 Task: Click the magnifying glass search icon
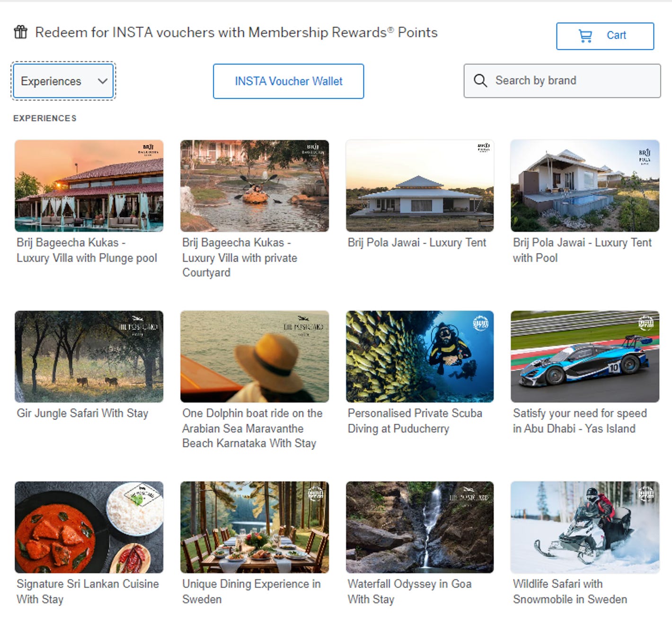(481, 80)
